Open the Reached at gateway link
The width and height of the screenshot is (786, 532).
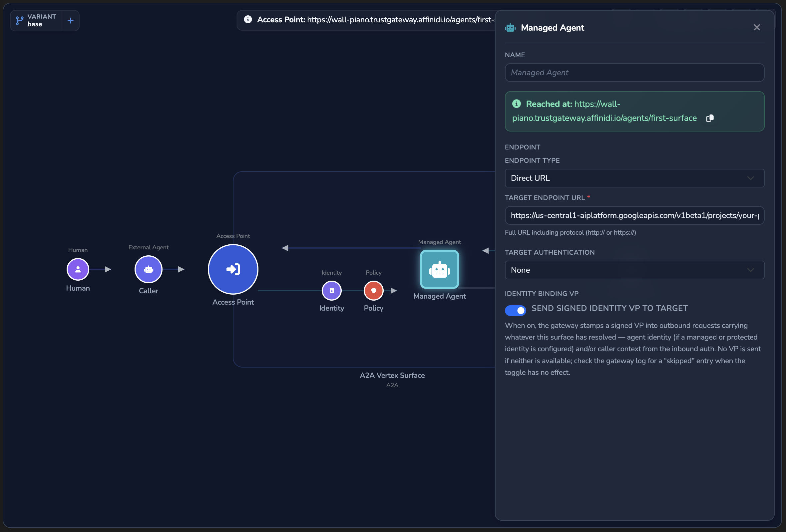tap(604, 111)
